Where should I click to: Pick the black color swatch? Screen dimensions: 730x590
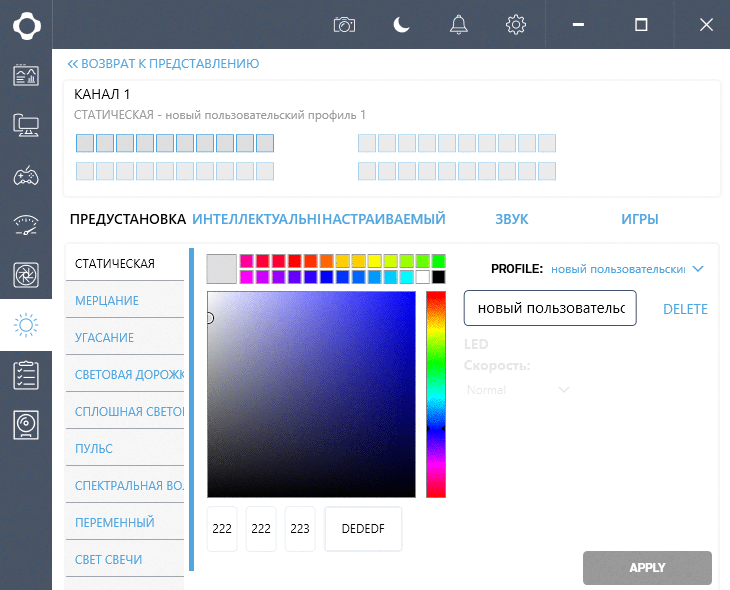pos(438,277)
